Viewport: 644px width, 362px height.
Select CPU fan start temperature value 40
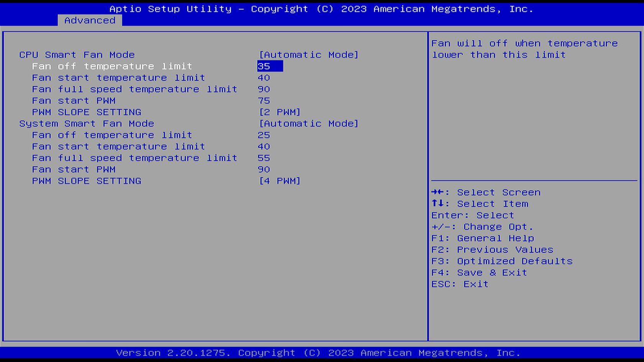tap(264, 78)
